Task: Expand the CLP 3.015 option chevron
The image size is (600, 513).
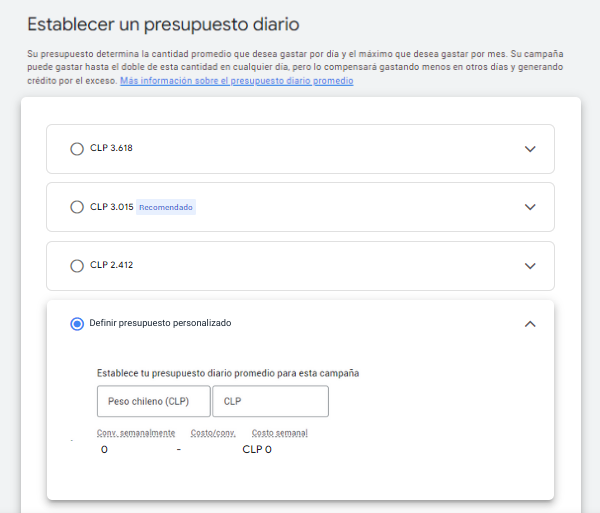Action: [530, 207]
